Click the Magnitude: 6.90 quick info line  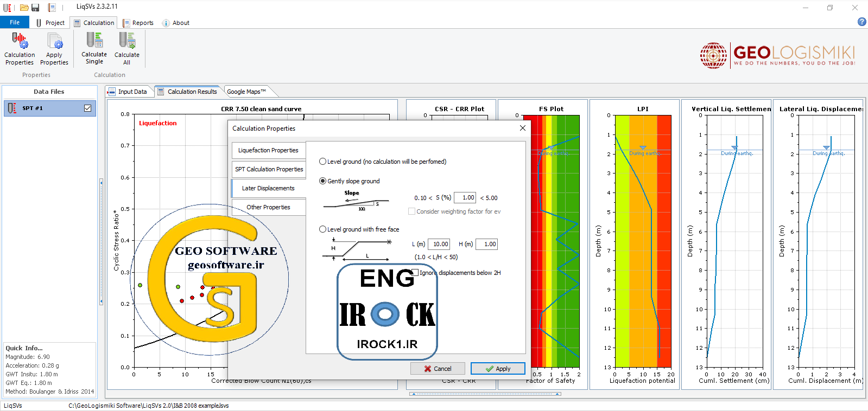[x=28, y=357]
